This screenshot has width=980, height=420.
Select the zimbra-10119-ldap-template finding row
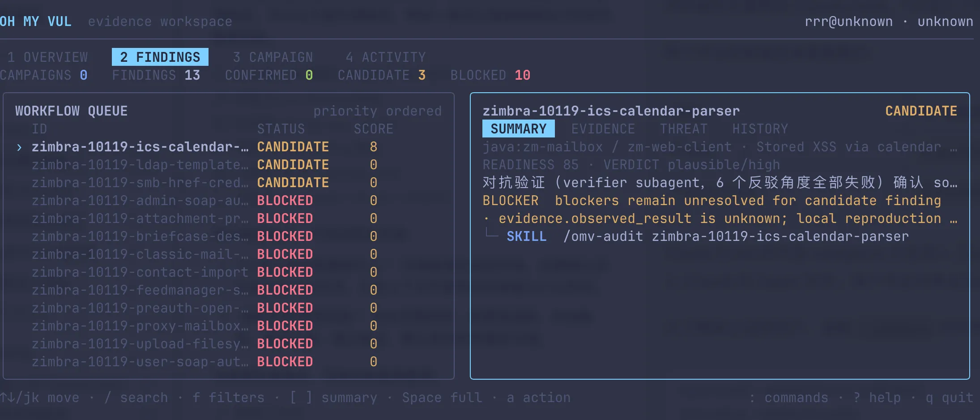coord(204,165)
